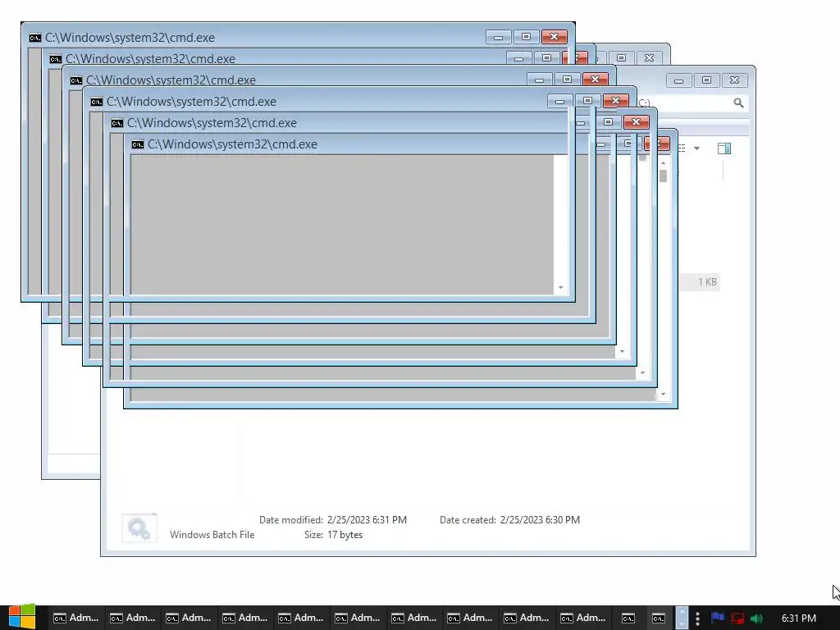Open the green volume speaker tray icon
Image resolution: width=840 pixels, height=630 pixels.
point(756,619)
